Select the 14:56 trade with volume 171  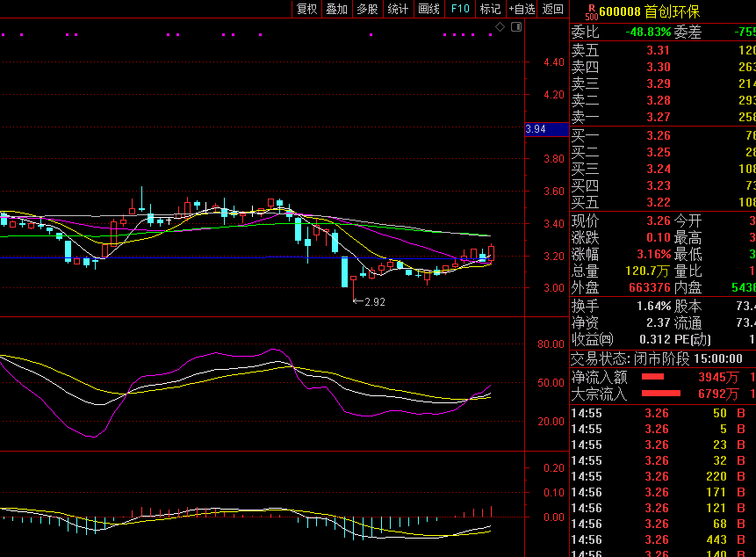coord(663,492)
